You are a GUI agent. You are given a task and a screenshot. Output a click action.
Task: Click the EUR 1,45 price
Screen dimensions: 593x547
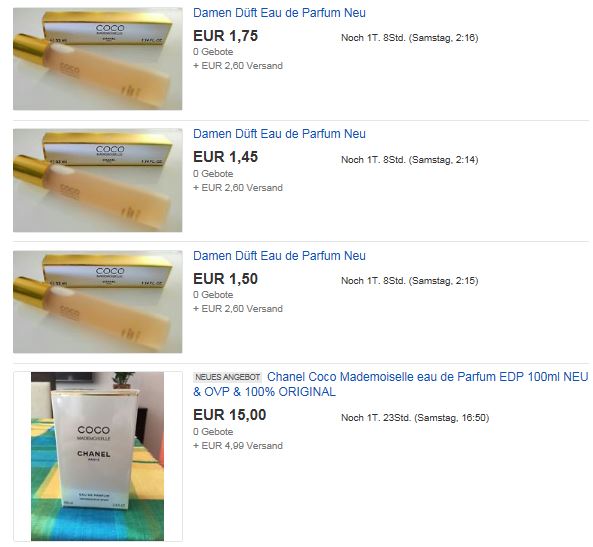[x=225, y=157]
